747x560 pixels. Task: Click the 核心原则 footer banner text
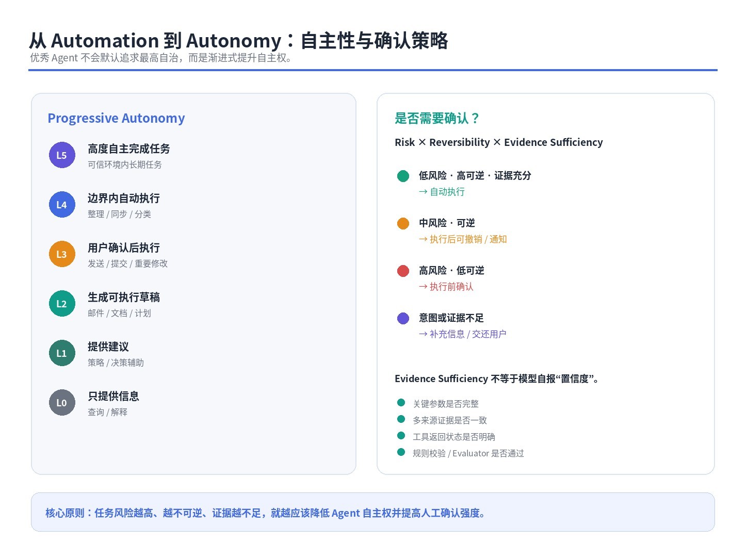(266, 513)
